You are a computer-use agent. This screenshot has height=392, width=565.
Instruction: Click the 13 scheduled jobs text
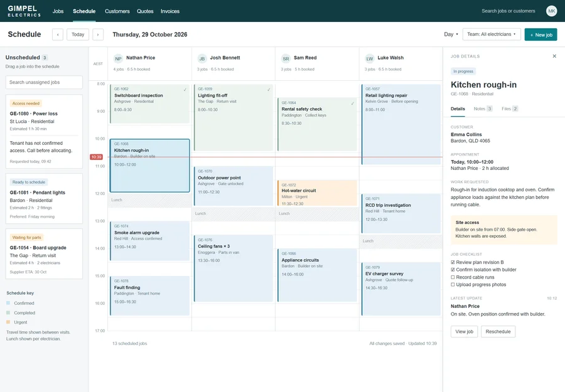[x=129, y=344]
